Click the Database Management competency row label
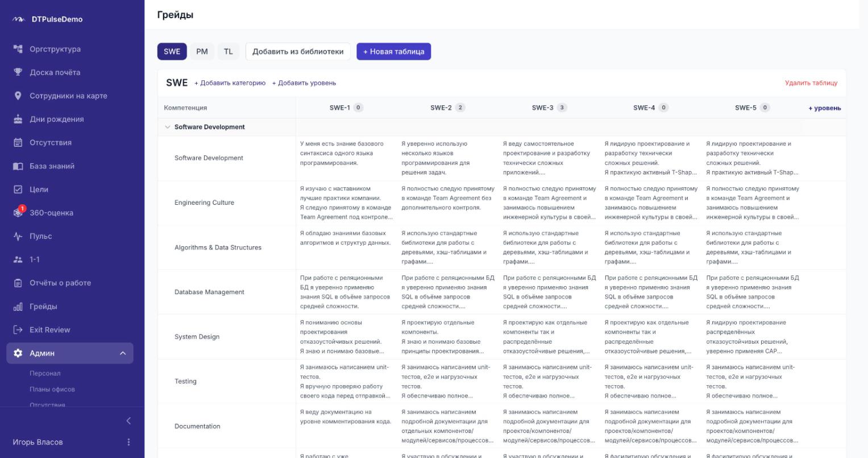The image size is (868, 458). 209,292
